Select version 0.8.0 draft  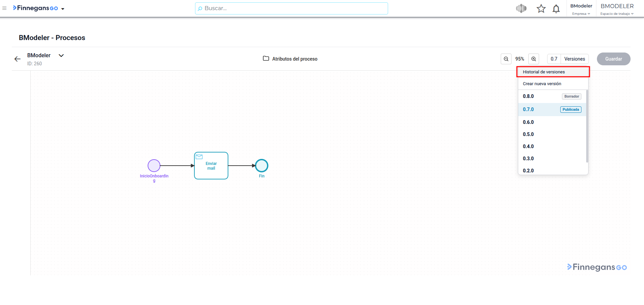click(552, 96)
